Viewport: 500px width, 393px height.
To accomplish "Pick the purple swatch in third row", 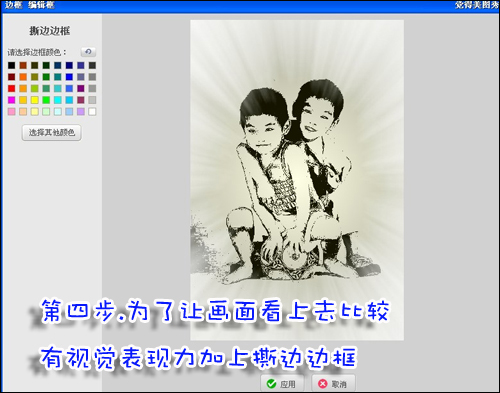I will 81,88.
